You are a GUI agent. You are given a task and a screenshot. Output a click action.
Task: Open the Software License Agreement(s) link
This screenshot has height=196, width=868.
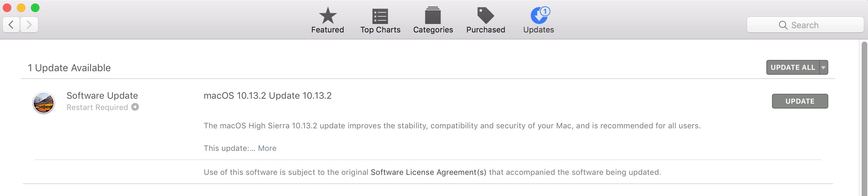point(428,172)
